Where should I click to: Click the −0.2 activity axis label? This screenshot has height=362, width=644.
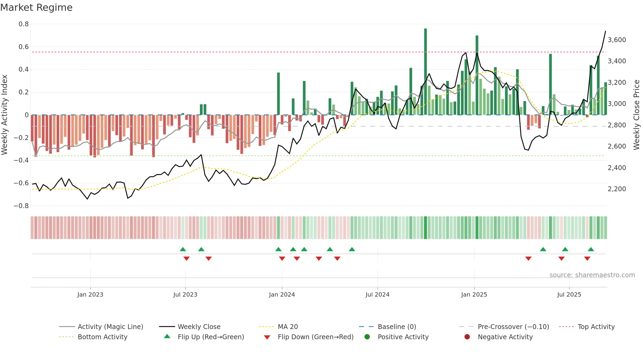(x=21, y=138)
